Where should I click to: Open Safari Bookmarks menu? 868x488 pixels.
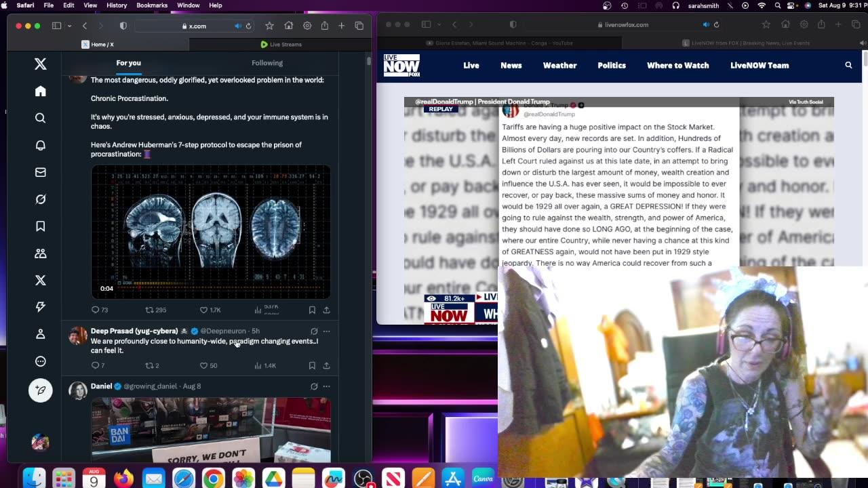[x=152, y=5]
